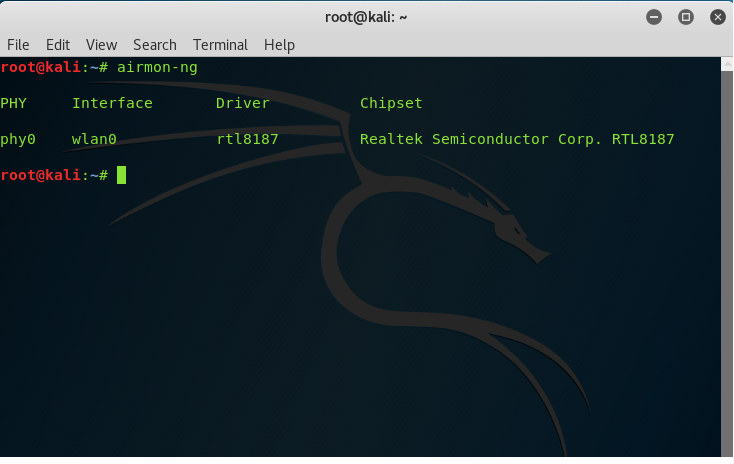Click the 'phy0' value
The height and width of the screenshot is (464, 734).
pyautogui.click(x=18, y=139)
